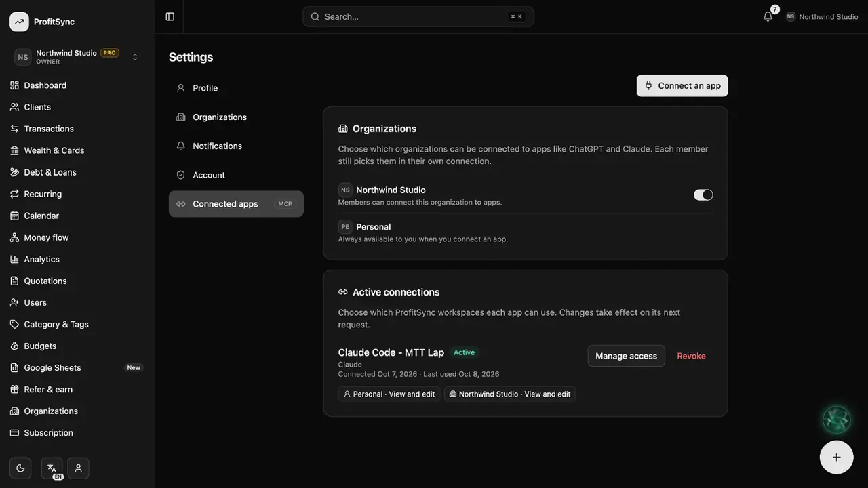Image resolution: width=868 pixels, height=488 pixels.
Task: Open Money flow page
Action: [x=77, y=237]
